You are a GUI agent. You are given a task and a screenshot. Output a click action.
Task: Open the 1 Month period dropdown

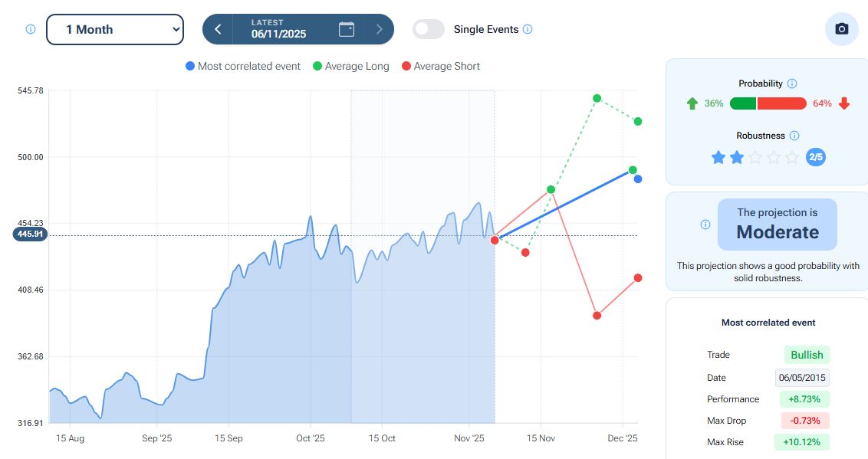[115, 29]
